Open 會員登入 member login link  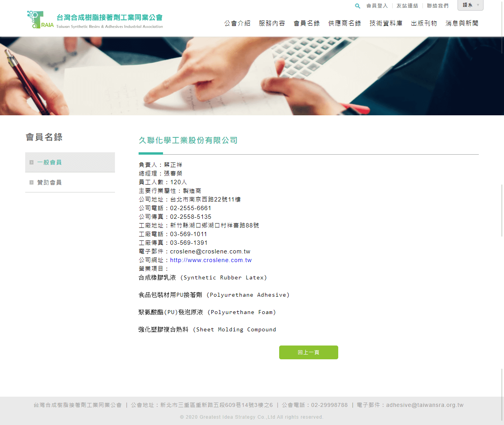click(377, 6)
